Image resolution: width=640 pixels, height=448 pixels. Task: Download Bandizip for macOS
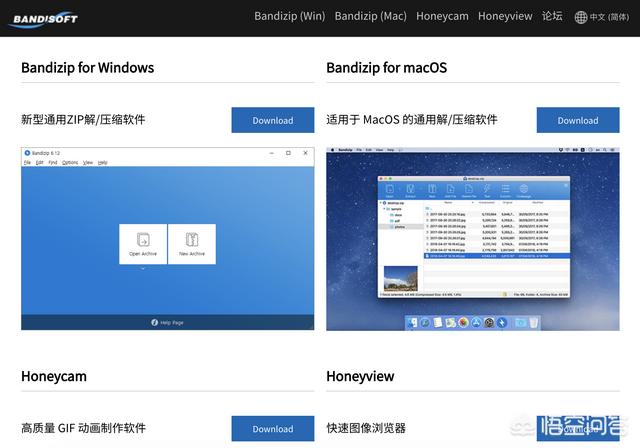click(x=578, y=120)
